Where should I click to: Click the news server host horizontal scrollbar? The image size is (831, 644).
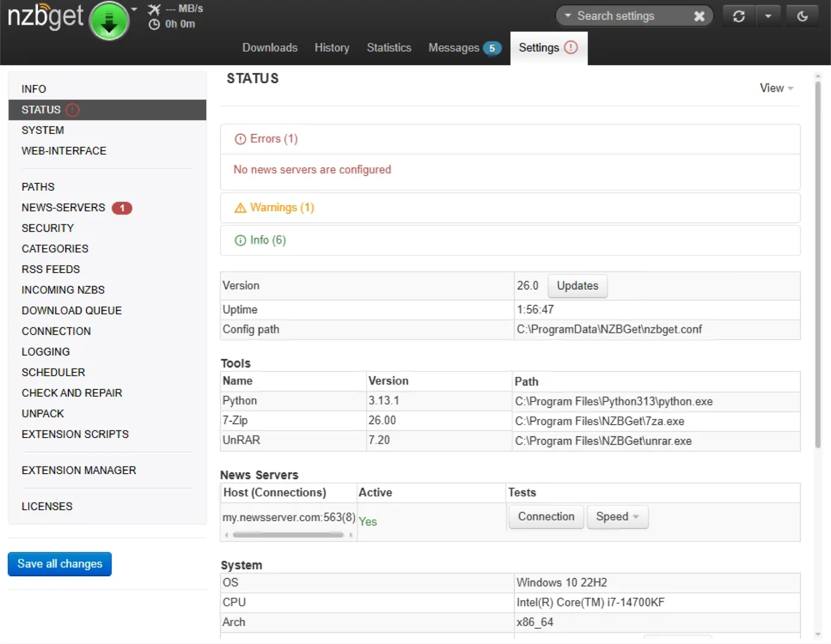pos(288,535)
